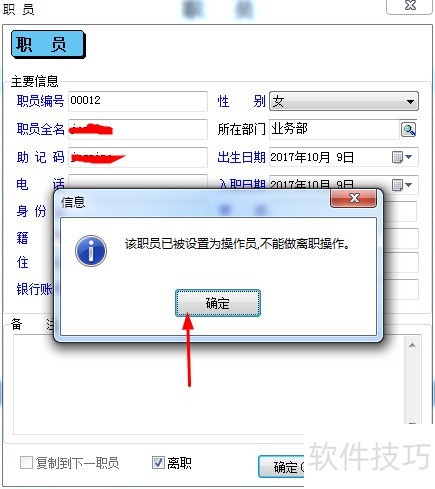Confirm the message with 确定 button
The image size is (435, 489).
[218, 303]
